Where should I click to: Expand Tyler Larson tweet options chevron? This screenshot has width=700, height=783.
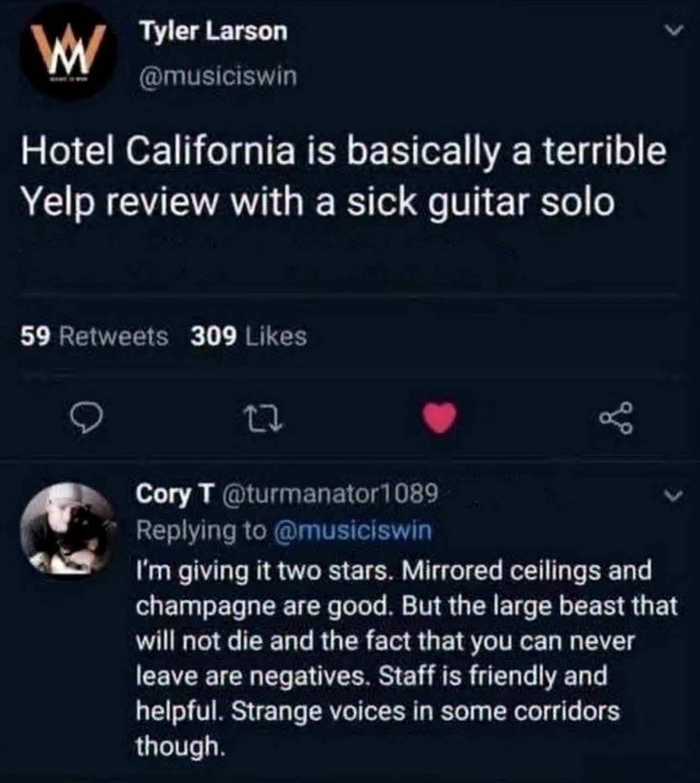click(x=673, y=31)
